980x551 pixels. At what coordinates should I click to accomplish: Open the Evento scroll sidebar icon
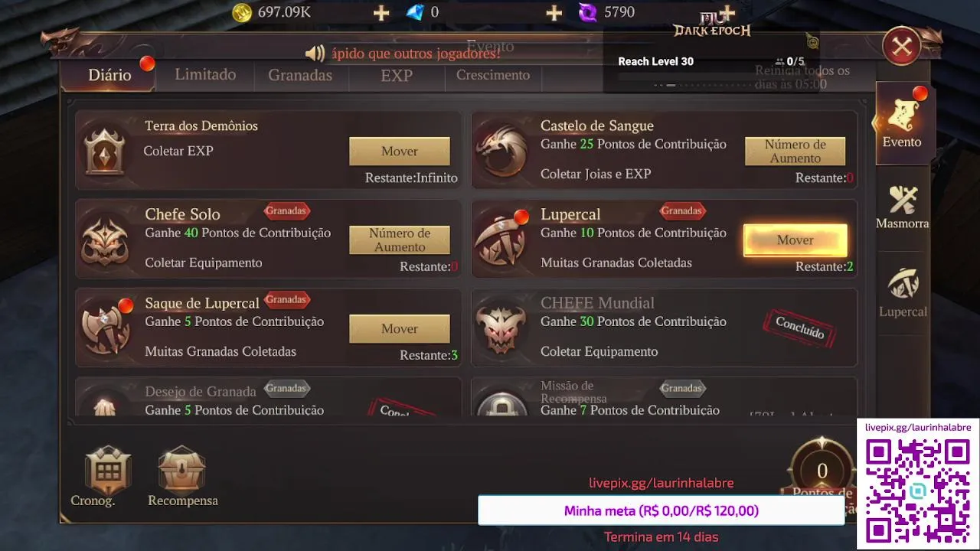(903, 116)
